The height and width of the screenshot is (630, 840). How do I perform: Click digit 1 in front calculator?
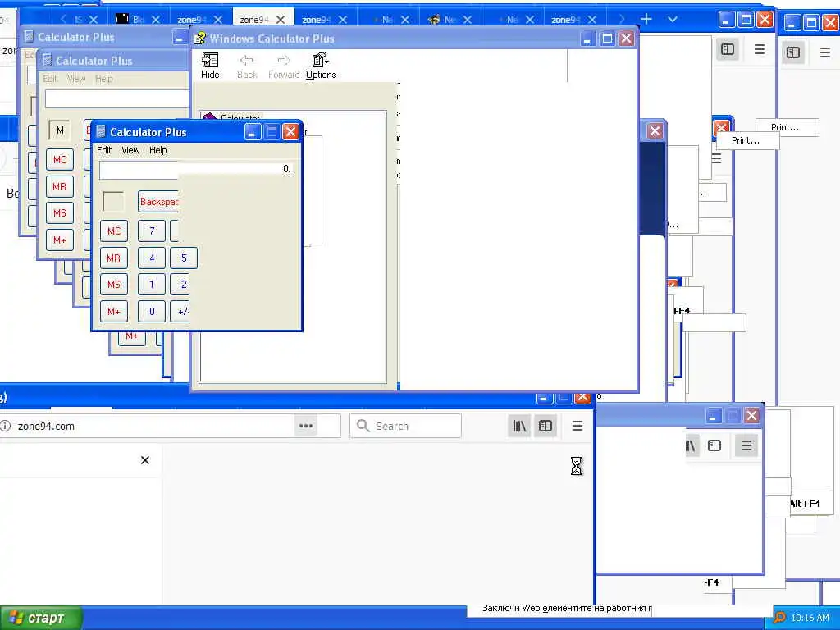(152, 285)
